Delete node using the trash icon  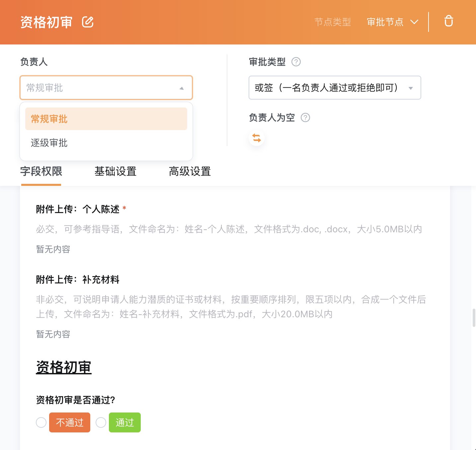[x=448, y=21]
